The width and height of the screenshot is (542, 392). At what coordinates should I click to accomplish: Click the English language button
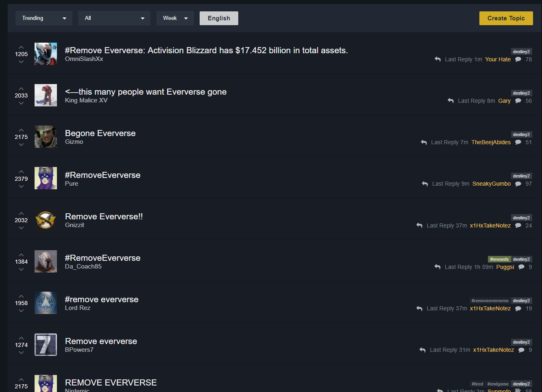219,18
